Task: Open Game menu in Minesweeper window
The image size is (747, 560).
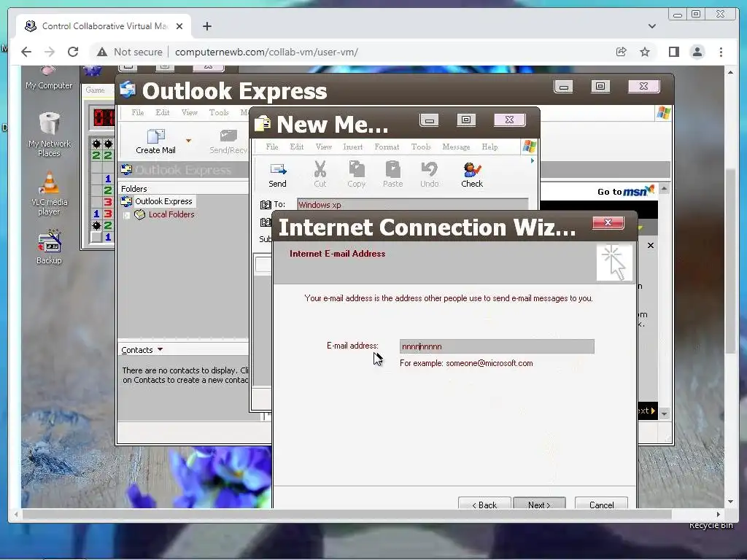Action: pyautogui.click(x=96, y=90)
